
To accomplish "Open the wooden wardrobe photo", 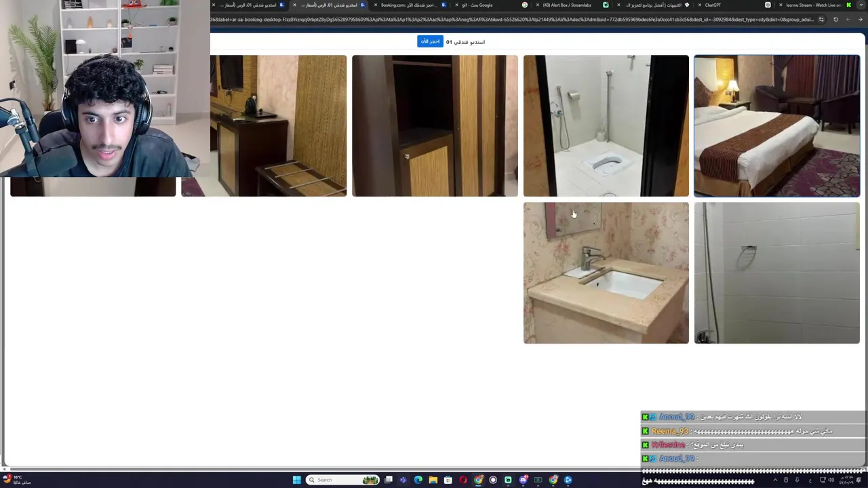I will click(x=435, y=126).
